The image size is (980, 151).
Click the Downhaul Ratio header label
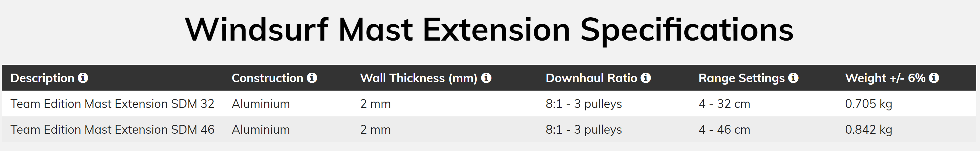[591, 78]
